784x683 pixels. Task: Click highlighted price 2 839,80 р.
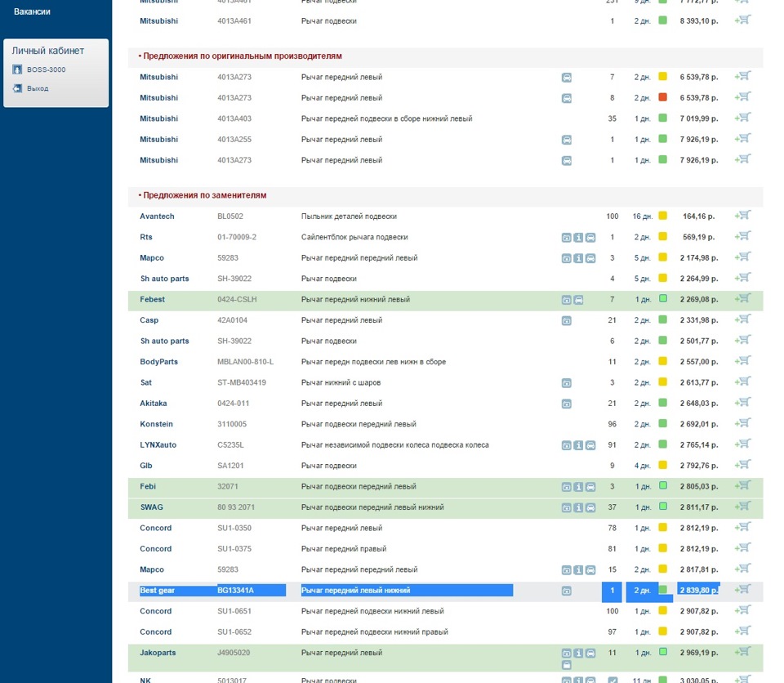click(698, 590)
